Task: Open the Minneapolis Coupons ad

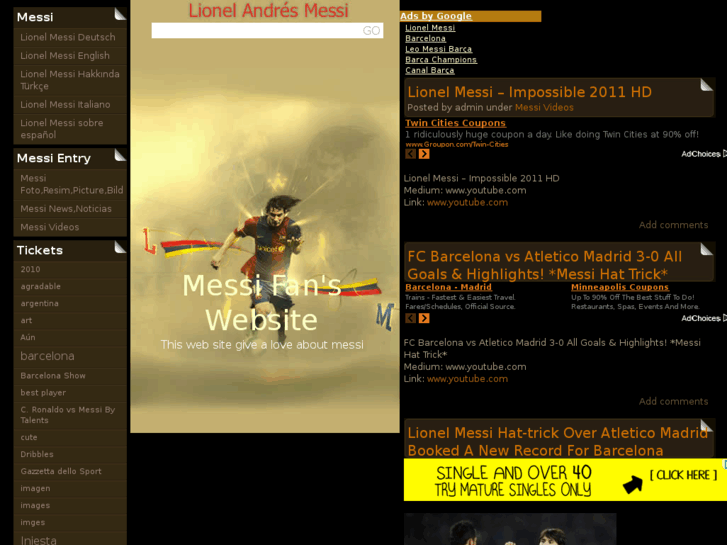Action: (620, 287)
